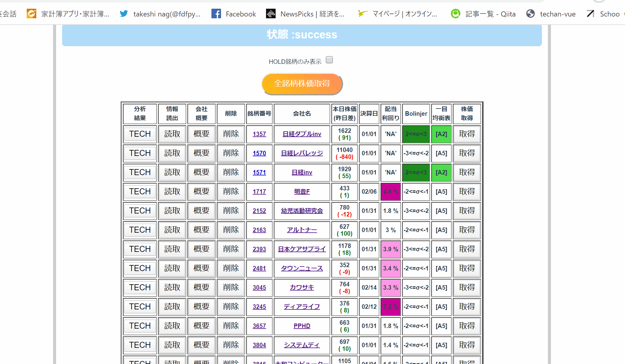Screen dimensions: 625x364
Task: Click TECH button for stock 1357
Action: click(140, 134)
